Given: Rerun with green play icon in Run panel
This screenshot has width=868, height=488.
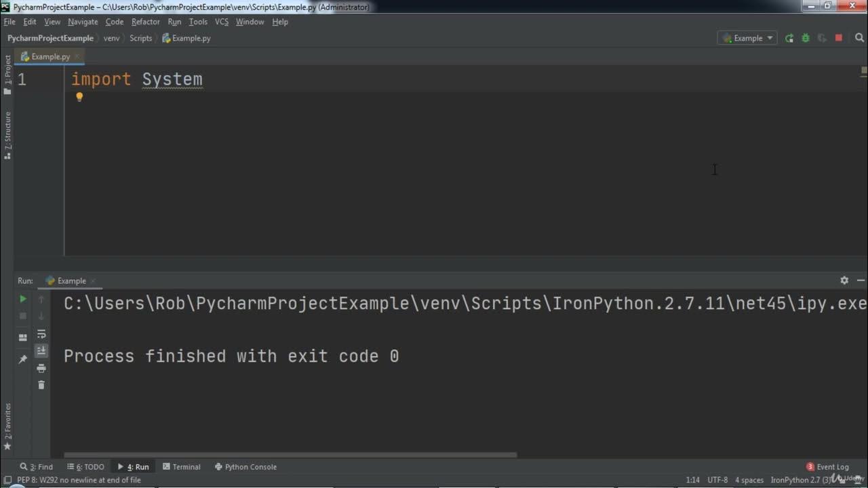Looking at the screenshot, I should point(23,299).
